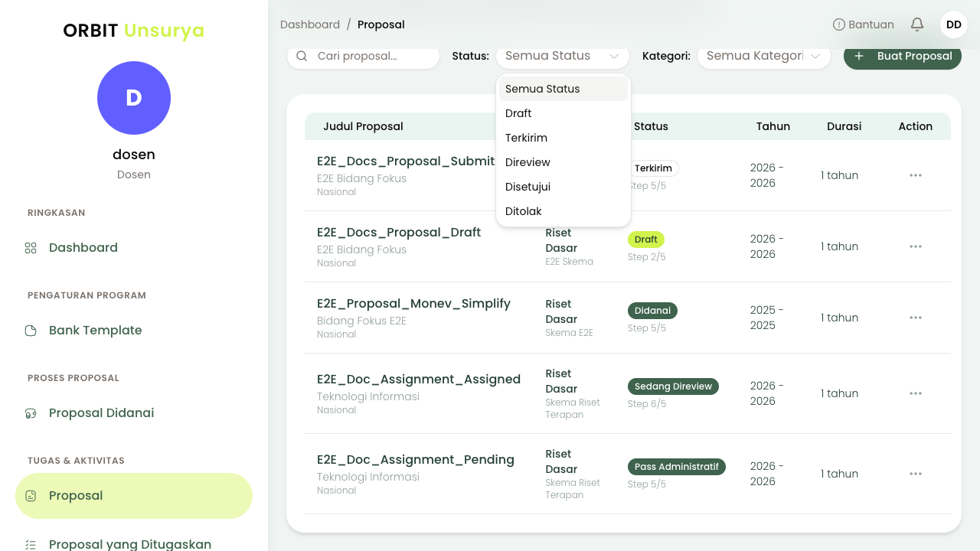
Task: Click E2E_Docs_Proposal_Draft title
Action: coord(399,232)
